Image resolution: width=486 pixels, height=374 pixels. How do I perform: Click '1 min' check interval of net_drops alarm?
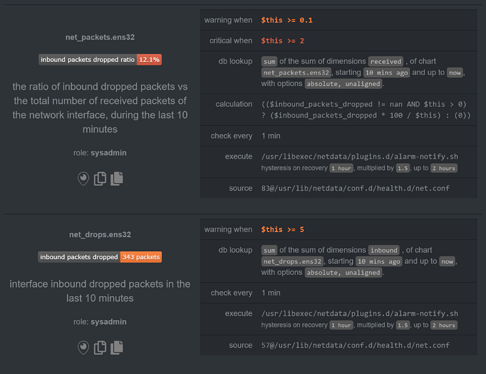(x=271, y=293)
